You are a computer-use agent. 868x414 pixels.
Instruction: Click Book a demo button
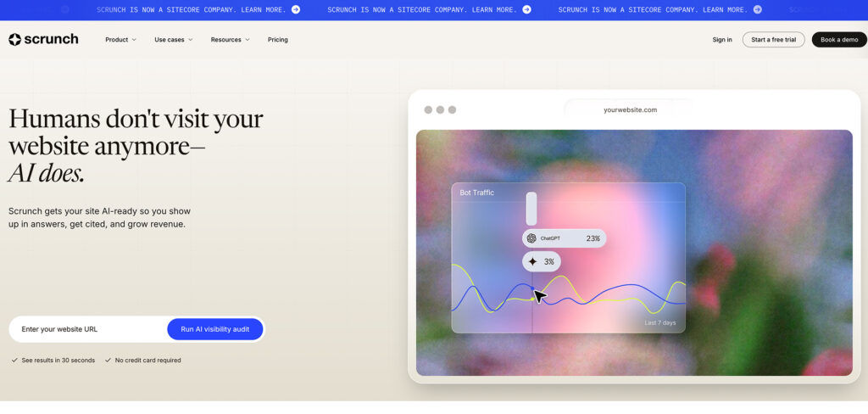pyautogui.click(x=839, y=39)
